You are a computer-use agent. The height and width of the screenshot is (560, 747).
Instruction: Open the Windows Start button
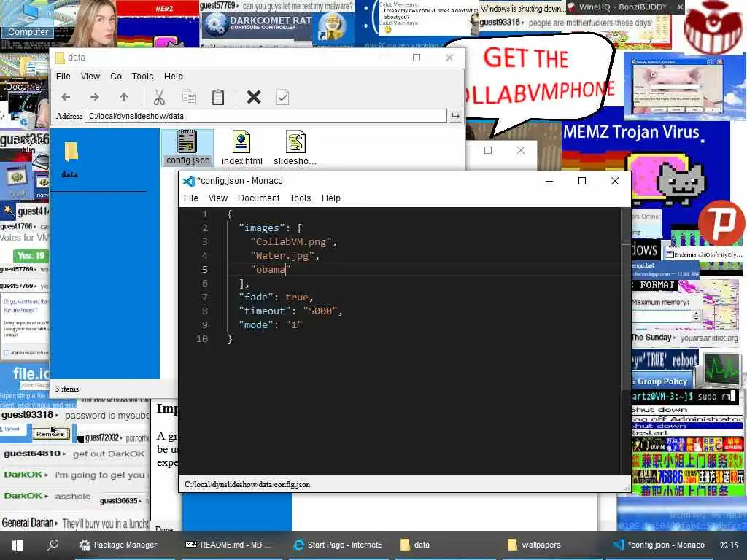click(x=18, y=545)
